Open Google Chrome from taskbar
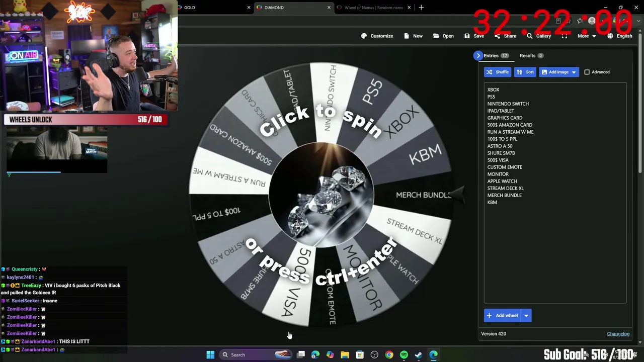Viewport: 644px width, 362px height. pyautogui.click(x=389, y=355)
